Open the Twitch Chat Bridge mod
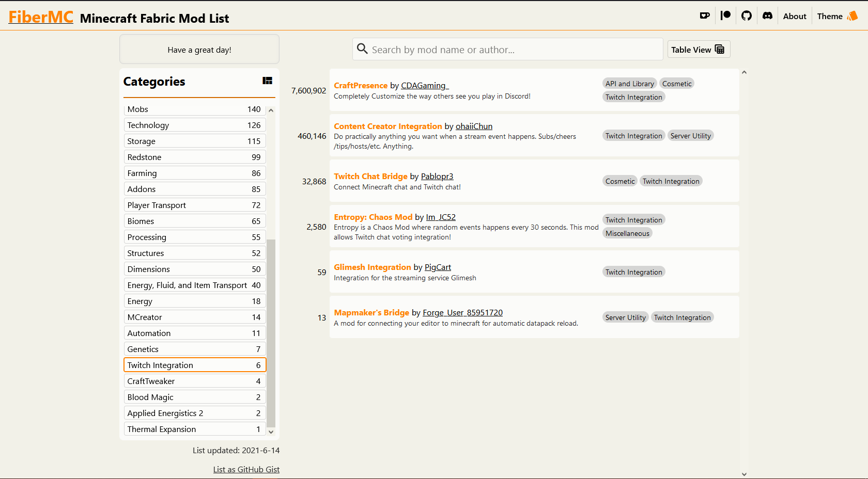The height and width of the screenshot is (479, 868). click(x=370, y=176)
